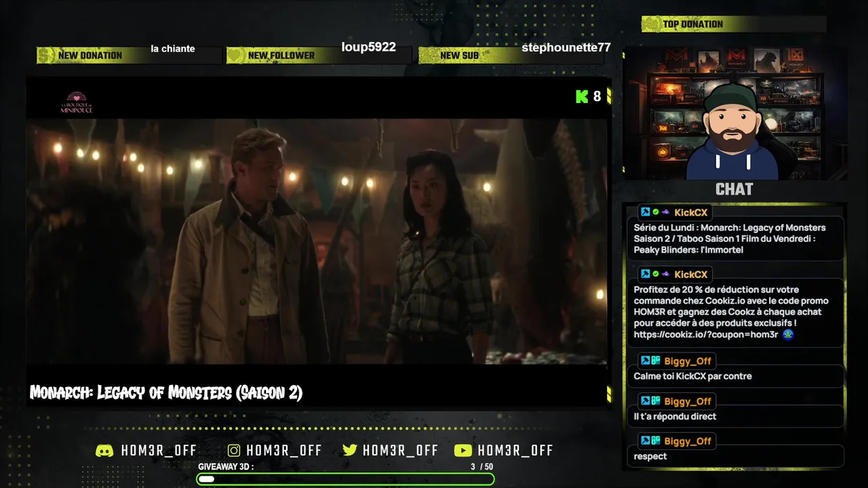Viewport: 868px width, 488px height.
Task: Click the TOP DONATION label
Action: click(x=693, y=24)
